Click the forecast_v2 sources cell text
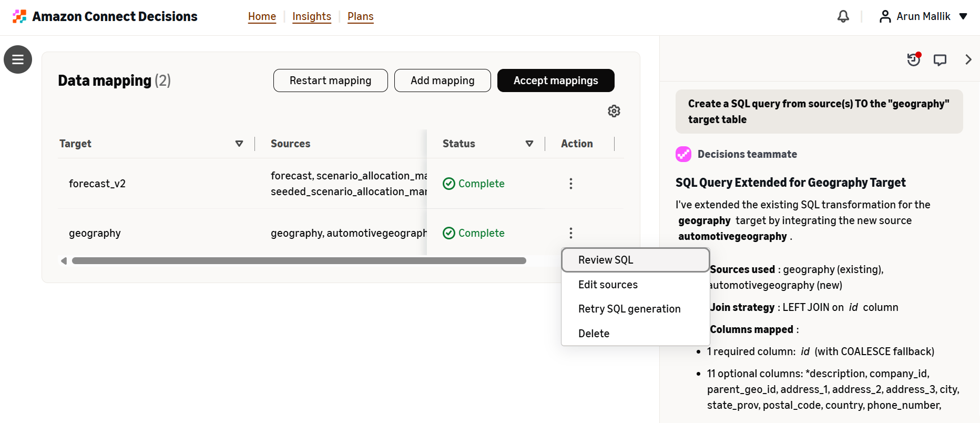 pos(349,184)
